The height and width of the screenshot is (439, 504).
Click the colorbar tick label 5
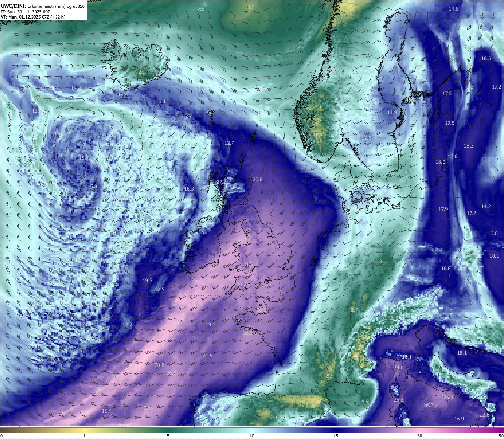pos(168,435)
